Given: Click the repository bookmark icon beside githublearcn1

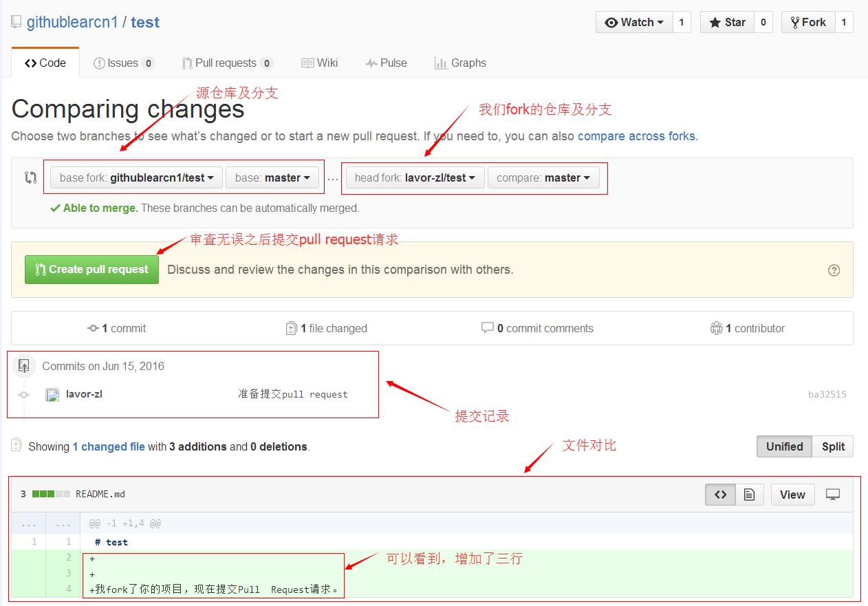Looking at the screenshot, I should pyautogui.click(x=16, y=21).
